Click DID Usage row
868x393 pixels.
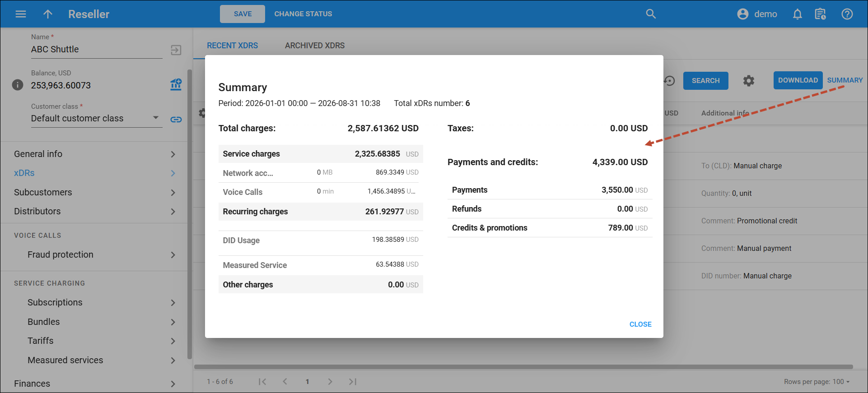pos(321,240)
